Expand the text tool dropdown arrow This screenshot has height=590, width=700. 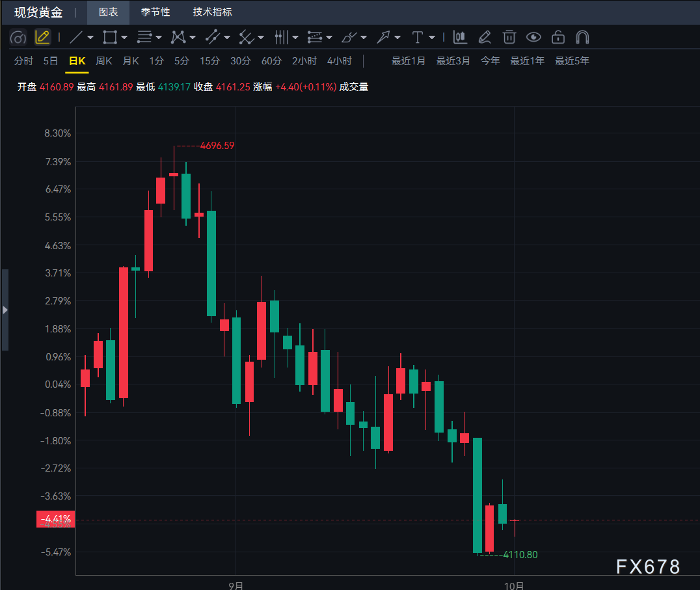click(432, 38)
